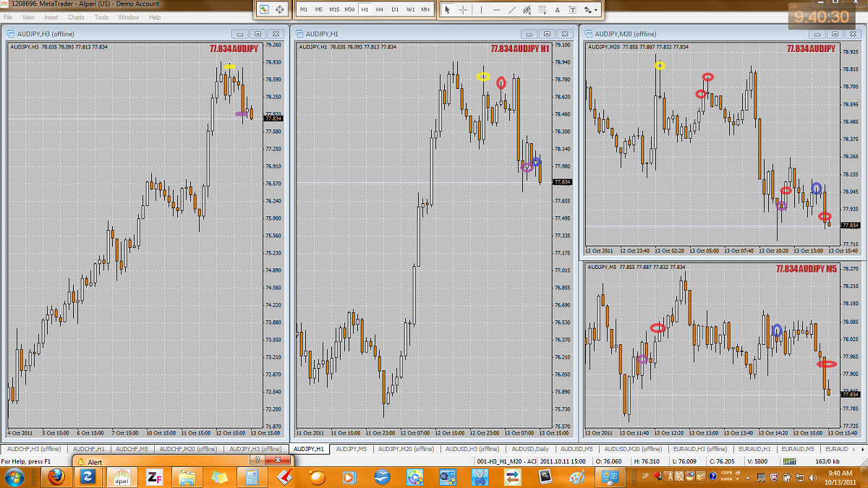
Task: Open the View menu
Action: click(x=28, y=17)
